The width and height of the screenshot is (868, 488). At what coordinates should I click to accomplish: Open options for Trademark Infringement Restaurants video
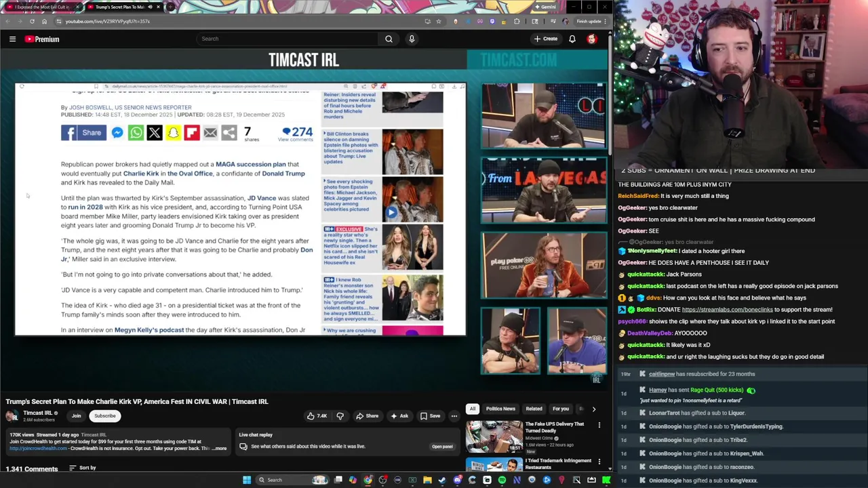click(599, 462)
